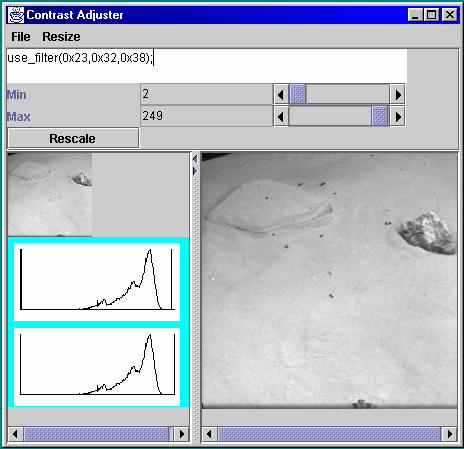The image size is (464, 449).
Task: Click the Max scrollbar thumb
Action: [380, 117]
